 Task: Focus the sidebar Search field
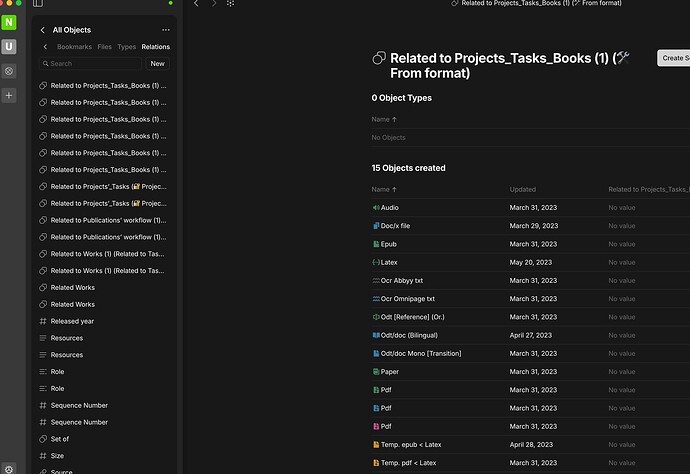pos(91,64)
